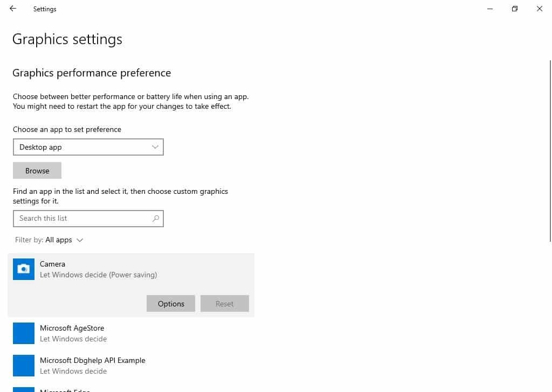Open the app type selection chevron
552x392 pixels.
tap(155, 146)
